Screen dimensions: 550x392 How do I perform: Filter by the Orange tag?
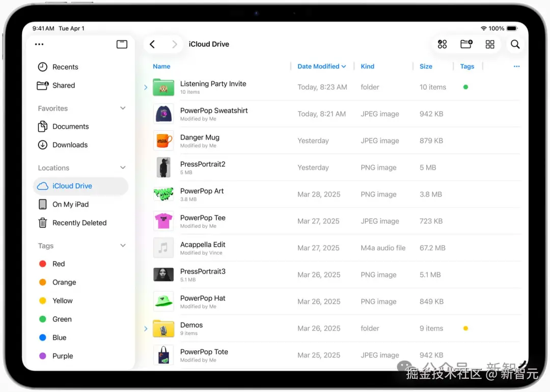coord(58,282)
